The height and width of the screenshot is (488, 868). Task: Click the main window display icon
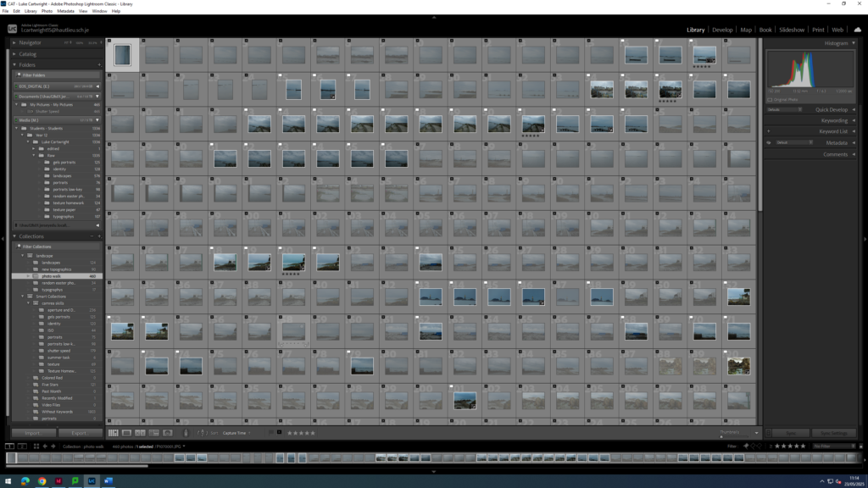(x=9, y=446)
